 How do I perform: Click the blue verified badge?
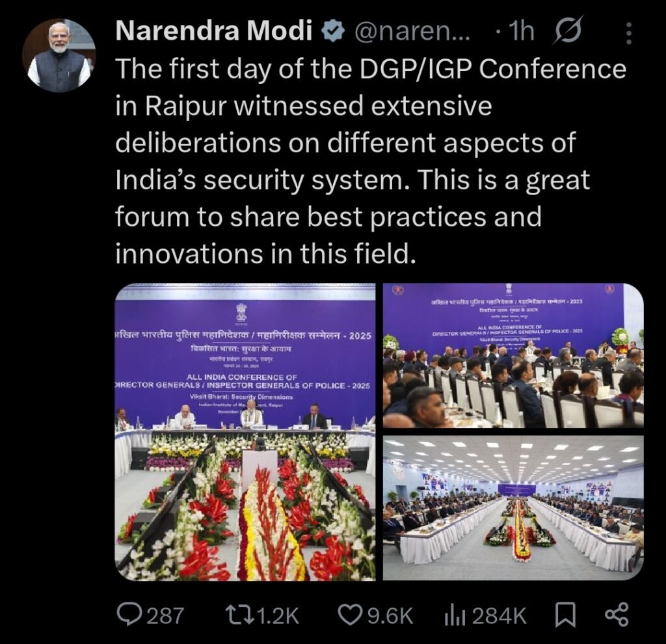332,32
